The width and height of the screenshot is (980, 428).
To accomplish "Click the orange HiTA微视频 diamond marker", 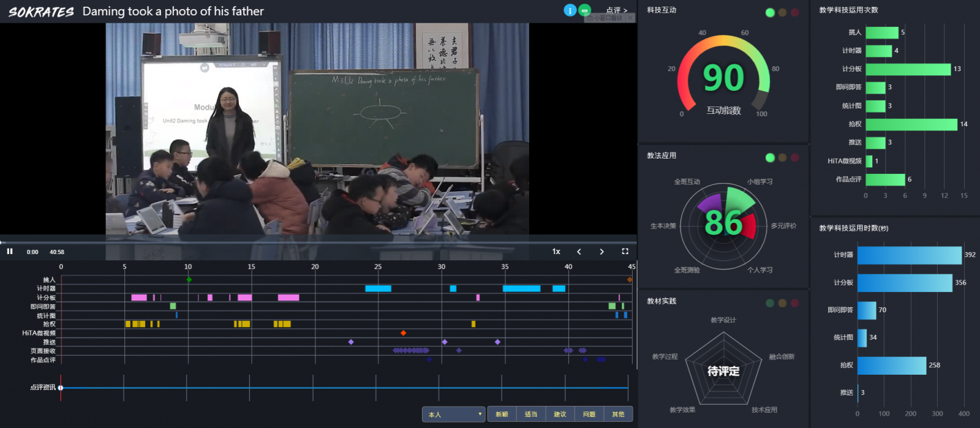I will (403, 333).
